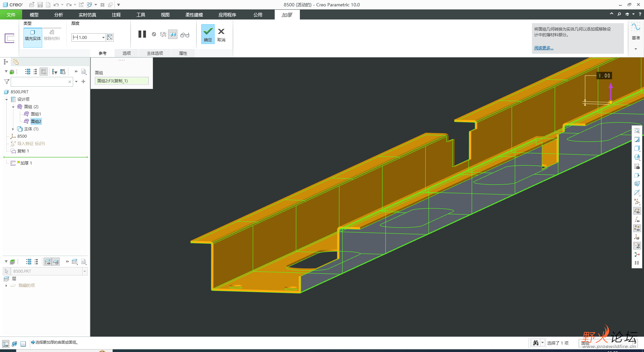Click the green checkmark confirm button
644x352 pixels.
point(208,34)
